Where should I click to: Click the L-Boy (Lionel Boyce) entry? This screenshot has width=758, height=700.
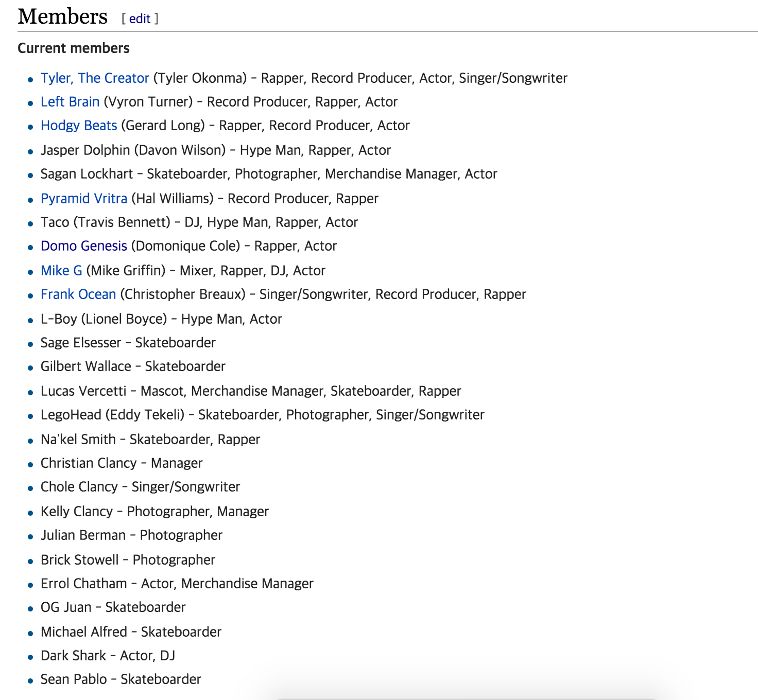coord(161,319)
